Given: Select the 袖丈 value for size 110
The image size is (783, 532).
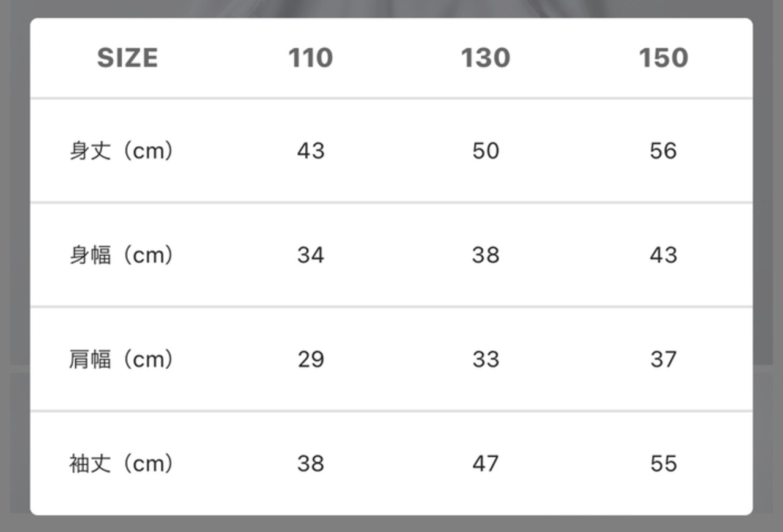Looking at the screenshot, I should pyautogui.click(x=311, y=464).
